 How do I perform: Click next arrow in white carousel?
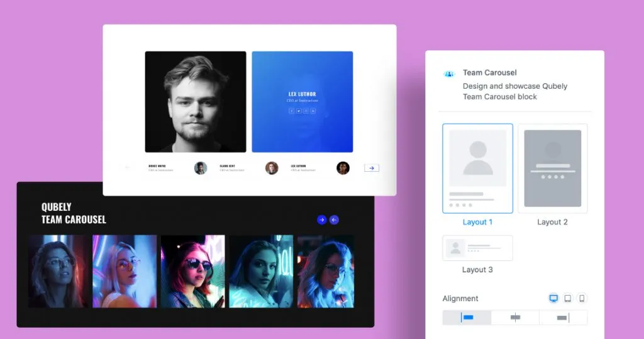click(x=372, y=168)
